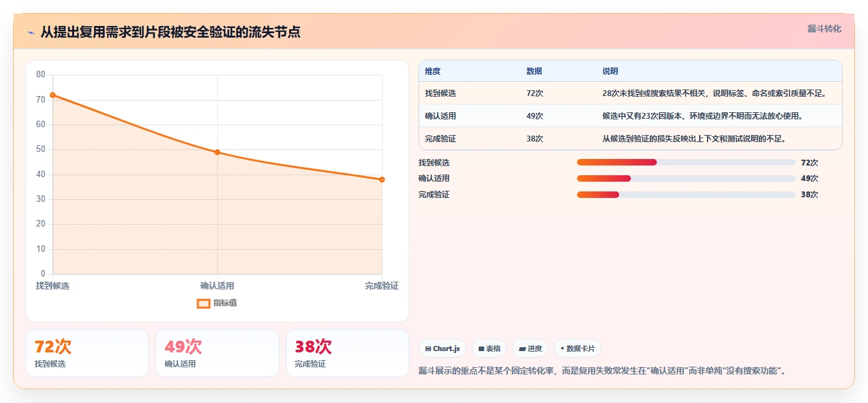Click the lightning icon beside the title
This screenshot has height=403, width=868.
[x=31, y=32]
